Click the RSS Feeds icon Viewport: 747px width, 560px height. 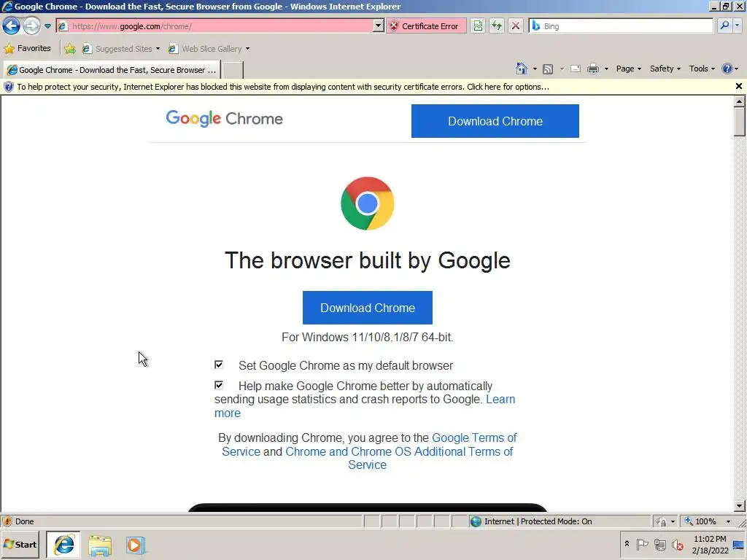click(548, 69)
